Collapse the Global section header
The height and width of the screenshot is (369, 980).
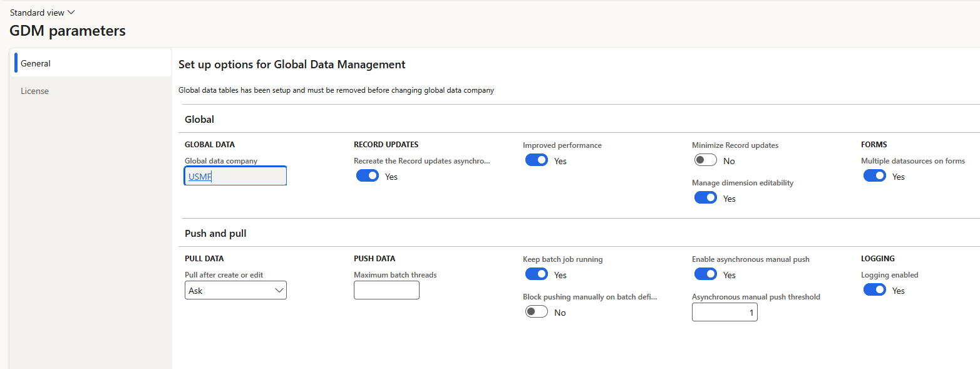(x=199, y=119)
